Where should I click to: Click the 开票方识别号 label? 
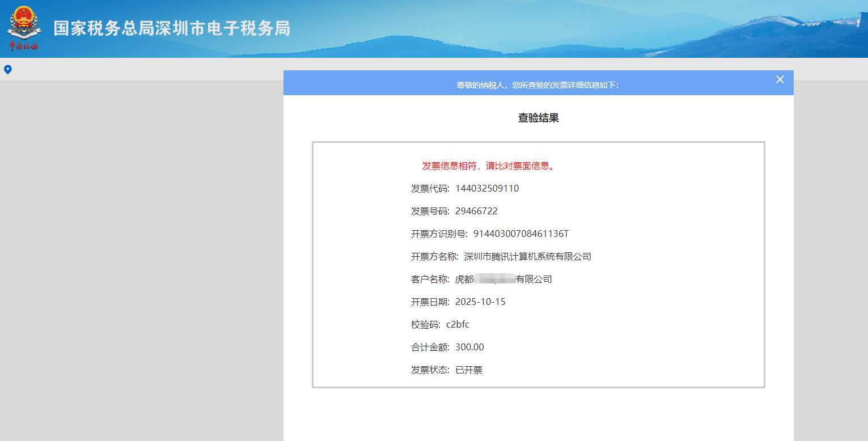click(x=439, y=234)
